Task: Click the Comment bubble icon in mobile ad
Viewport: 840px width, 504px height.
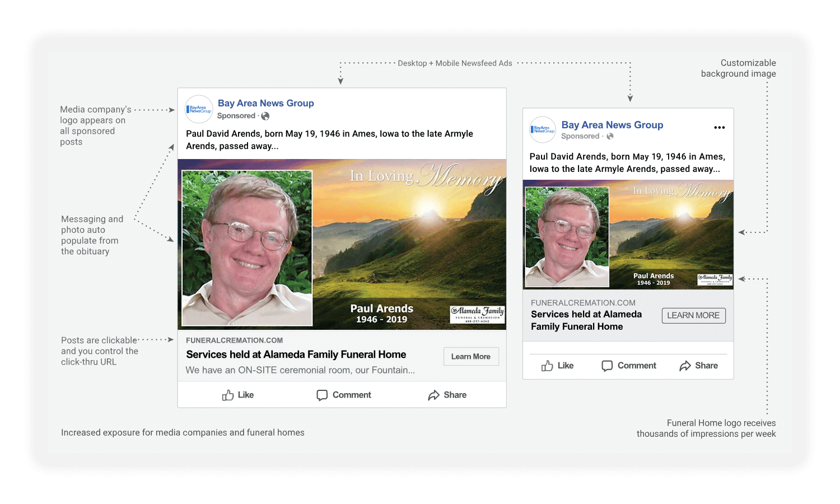Action: [x=607, y=366]
